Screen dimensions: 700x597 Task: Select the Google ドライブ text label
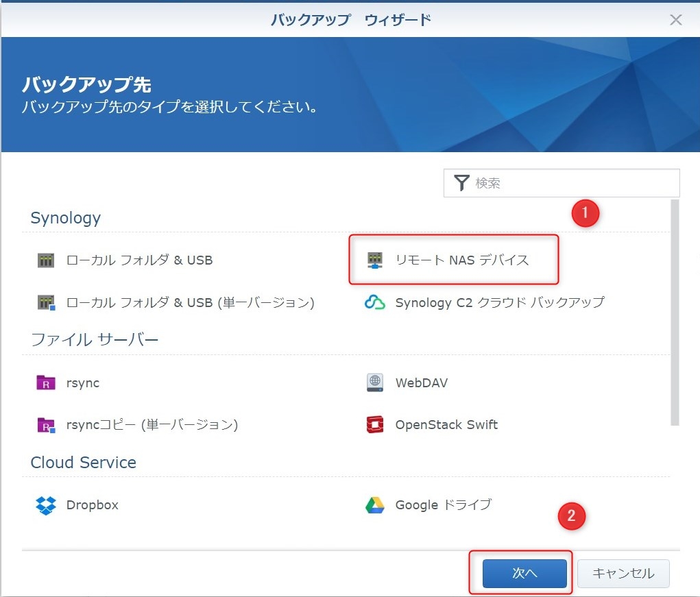coord(444,505)
